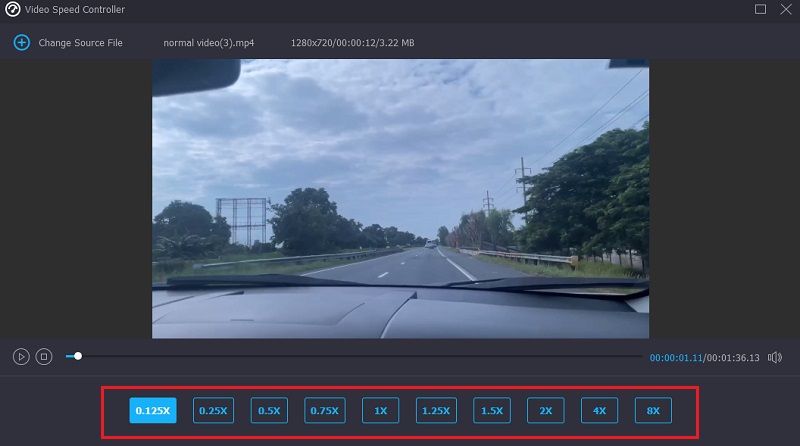Click the playback progress slider handle
Image resolution: width=800 pixels, height=446 pixels.
tap(78, 356)
